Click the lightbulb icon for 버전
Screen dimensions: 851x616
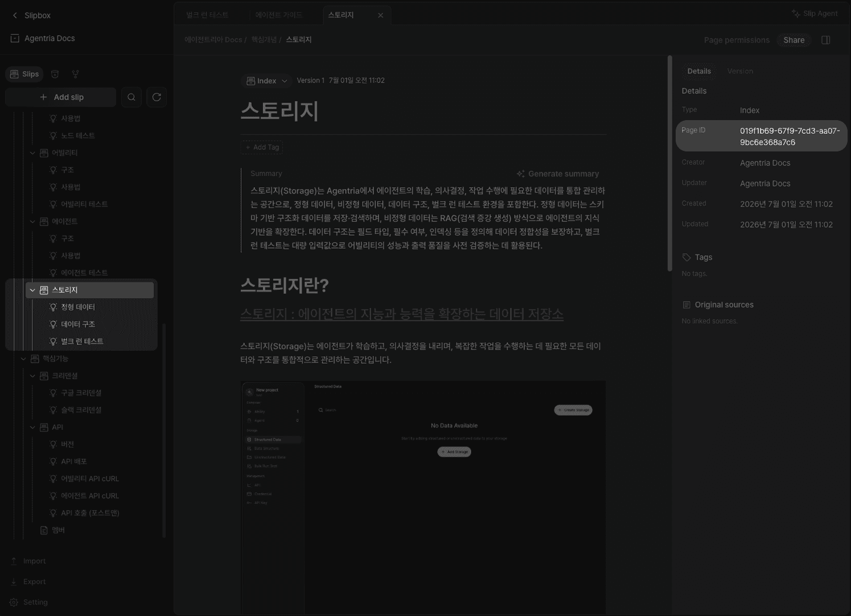(53, 444)
